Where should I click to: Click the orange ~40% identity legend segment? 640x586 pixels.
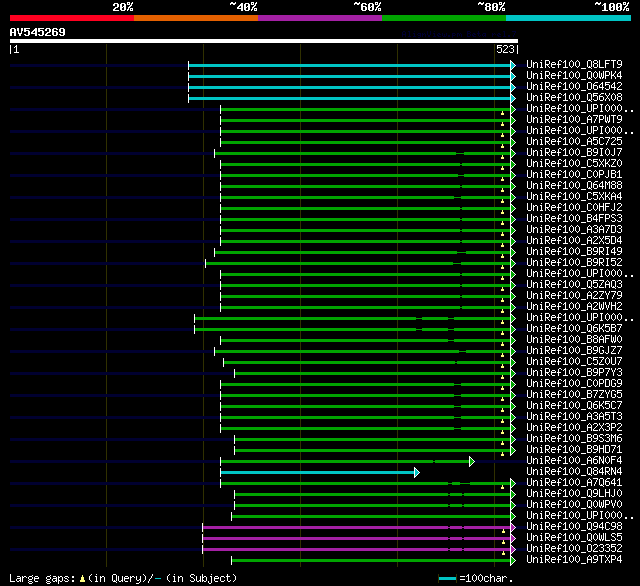click(195, 18)
